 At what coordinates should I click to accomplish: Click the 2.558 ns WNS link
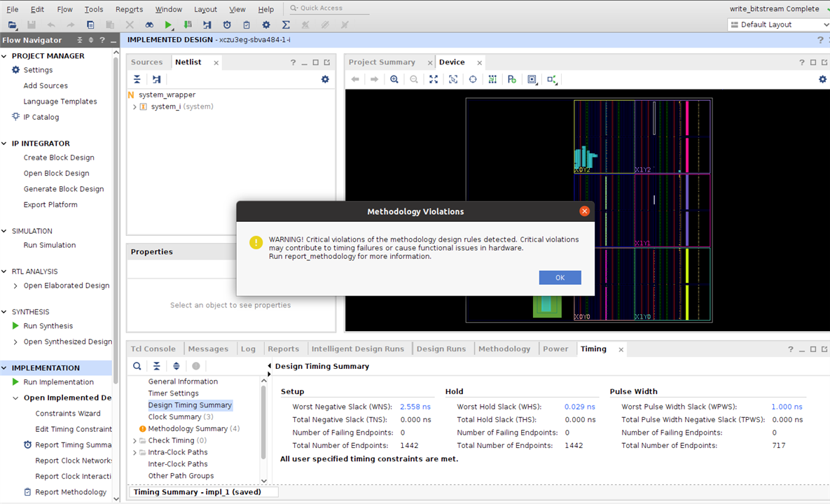tap(415, 407)
